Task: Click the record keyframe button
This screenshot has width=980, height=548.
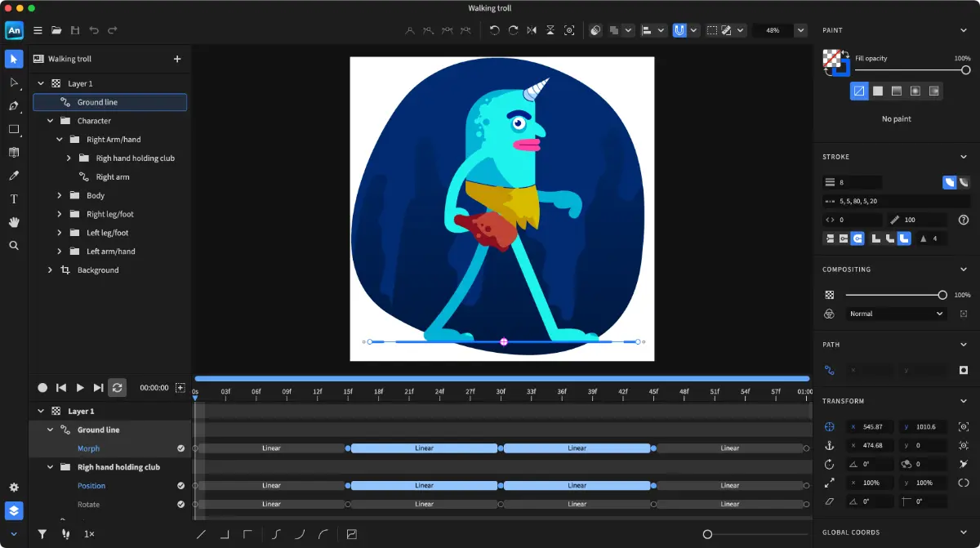Action: click(42, 388)
